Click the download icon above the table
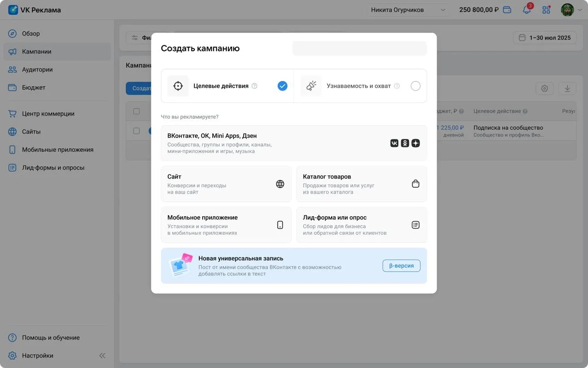 pos(567,88)
